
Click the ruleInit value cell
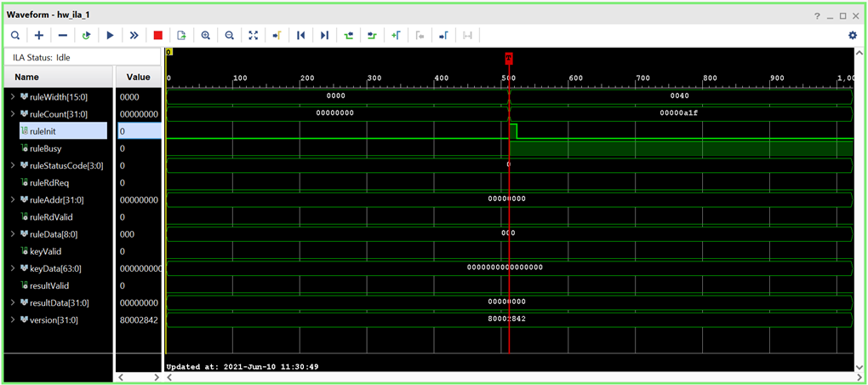(x=139, y=131)
